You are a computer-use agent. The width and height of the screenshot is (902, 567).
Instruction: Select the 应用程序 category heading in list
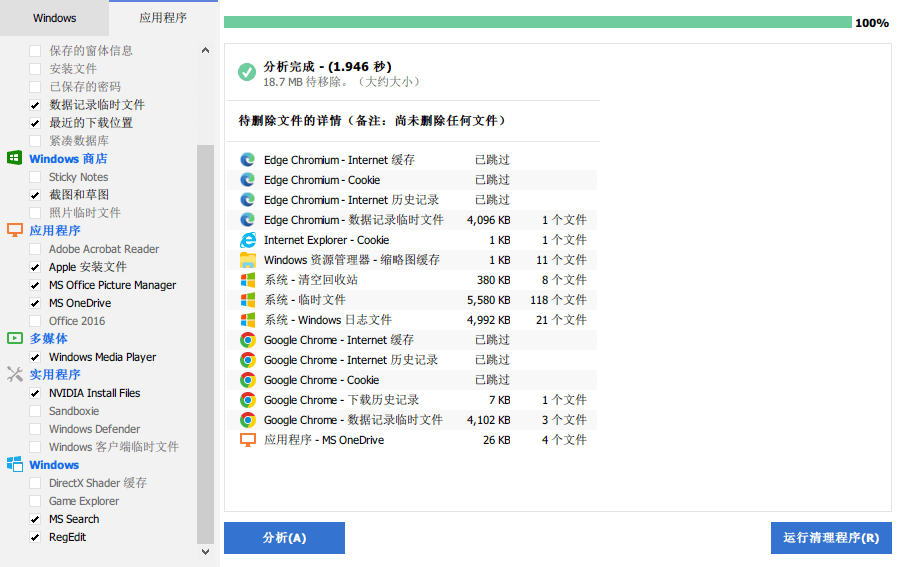pos(55,231)
